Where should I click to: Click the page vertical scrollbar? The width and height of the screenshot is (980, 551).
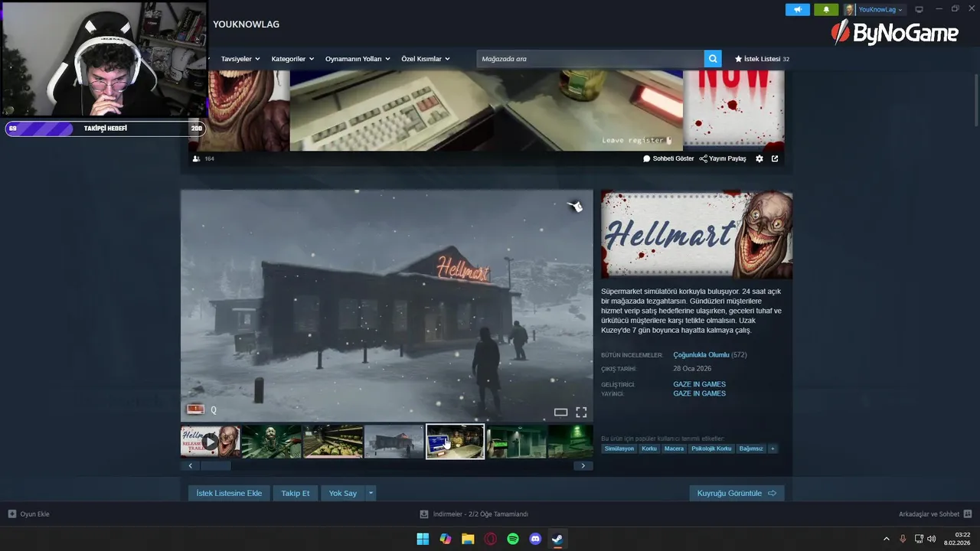(977, 99)
